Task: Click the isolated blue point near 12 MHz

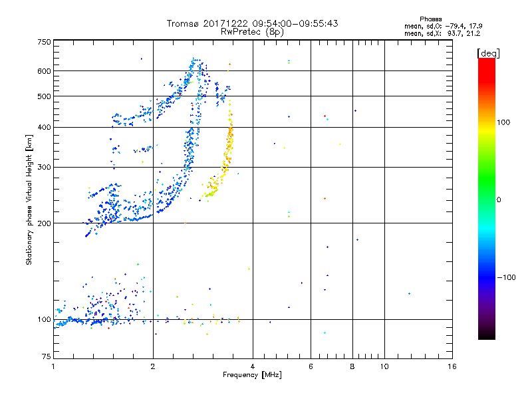Action: point(409,293)
